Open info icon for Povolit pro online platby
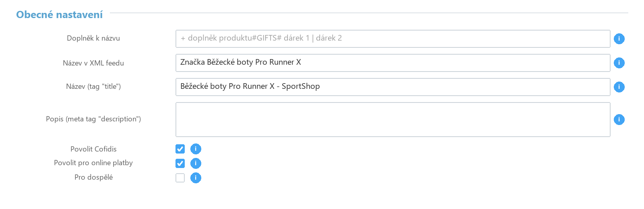Screen dimensions: 644x209 point(196,163)
